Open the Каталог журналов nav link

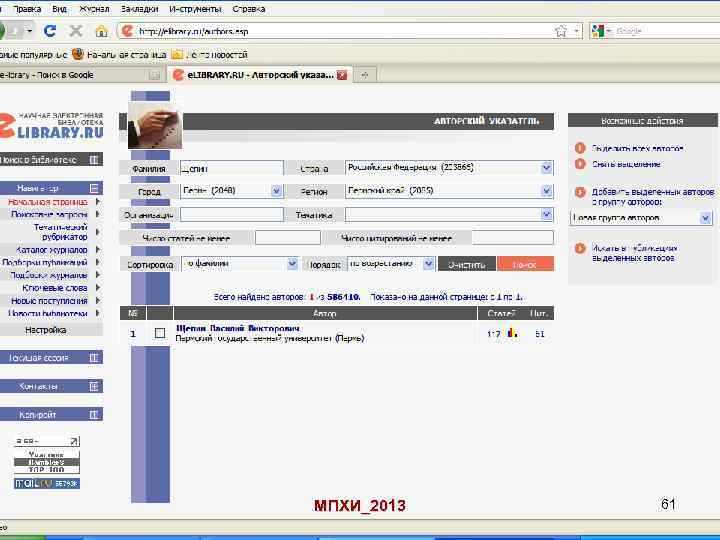pyautogui.click(x=51, y=250)
